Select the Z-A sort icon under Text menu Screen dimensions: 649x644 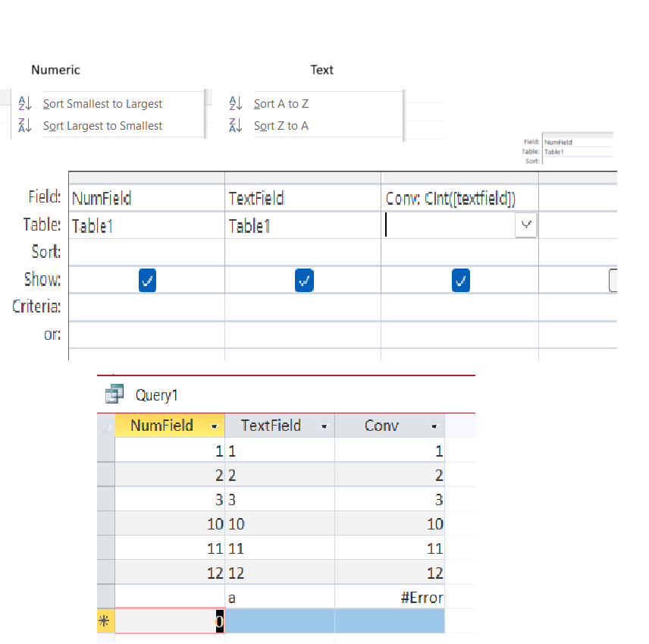(x=235, y=125)
